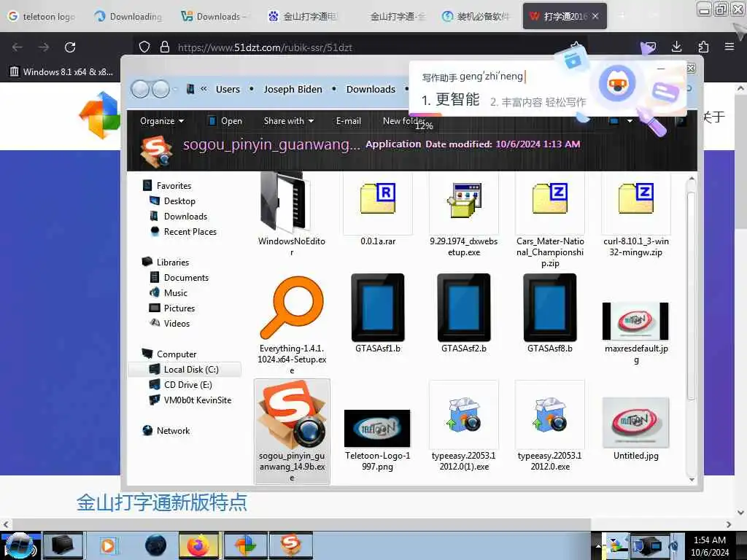This screenshot has height=560, width=747.
Task: Switch to the Downloading browser tab
Action: [128, 16]
